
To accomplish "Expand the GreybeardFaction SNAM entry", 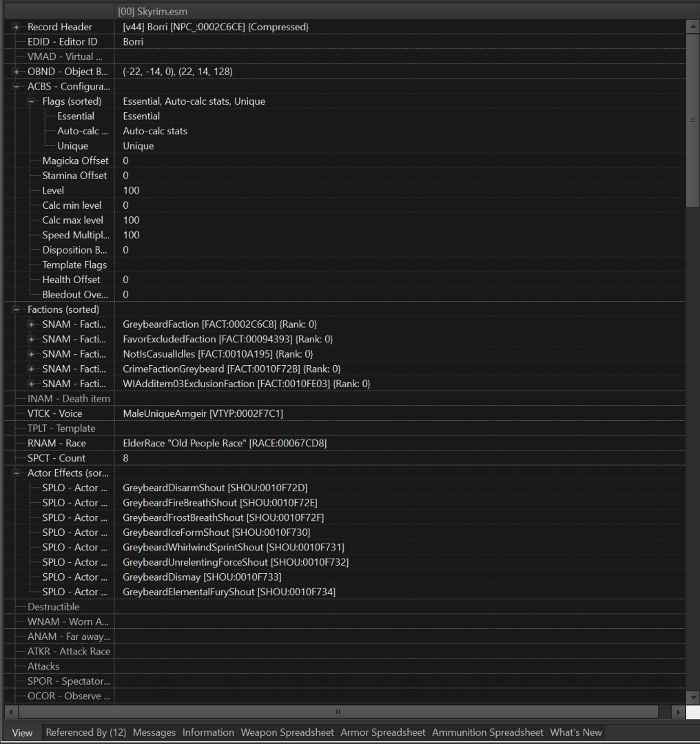I will pyautogui.click(x=31, y=324).
